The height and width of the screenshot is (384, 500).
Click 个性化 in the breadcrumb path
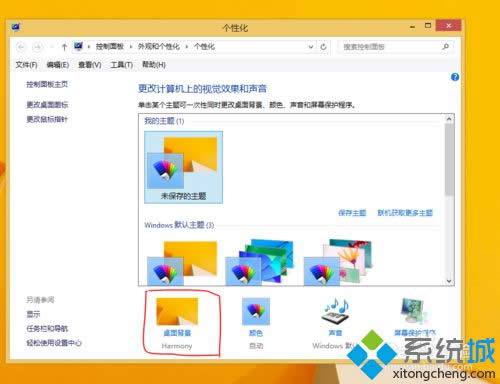point(204,47)
